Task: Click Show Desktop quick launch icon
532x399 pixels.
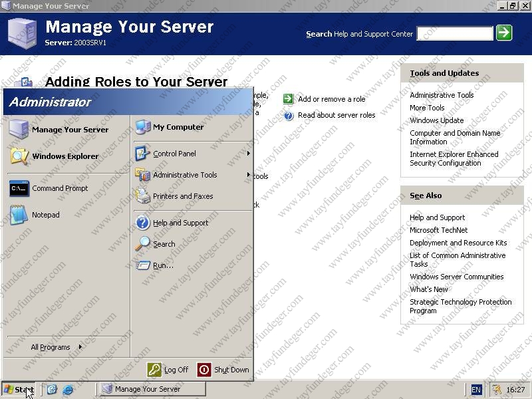Action: (x=52, y=389)
